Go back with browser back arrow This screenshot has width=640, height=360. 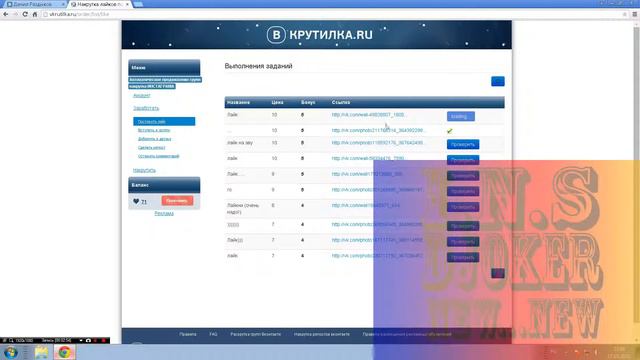(x=5, y=14)
